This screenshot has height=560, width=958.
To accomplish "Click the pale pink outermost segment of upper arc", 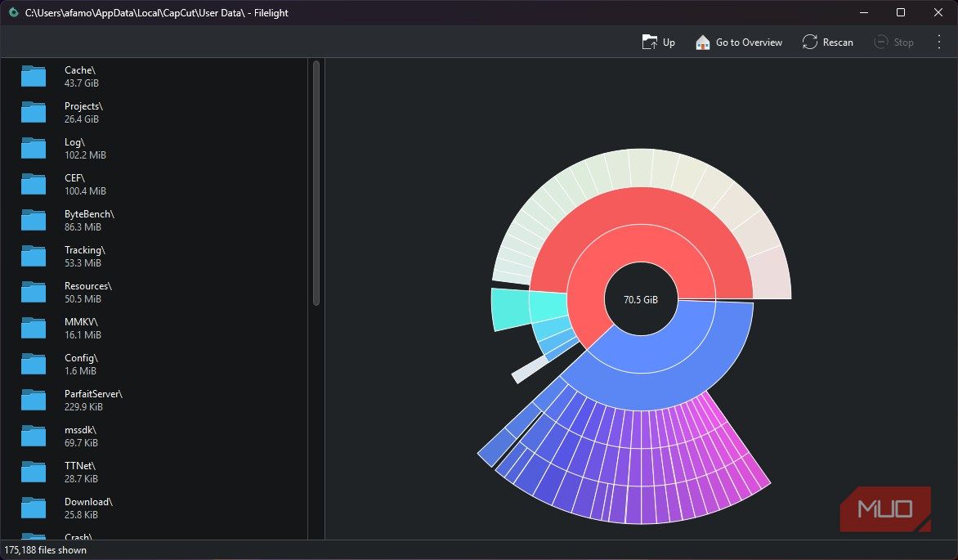I will click(771, 276).
